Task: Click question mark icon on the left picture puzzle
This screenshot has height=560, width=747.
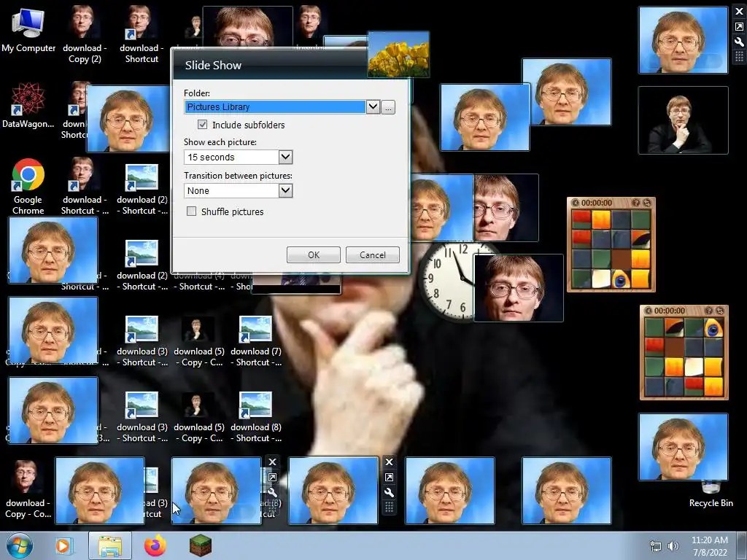Action: click(635, 203)
